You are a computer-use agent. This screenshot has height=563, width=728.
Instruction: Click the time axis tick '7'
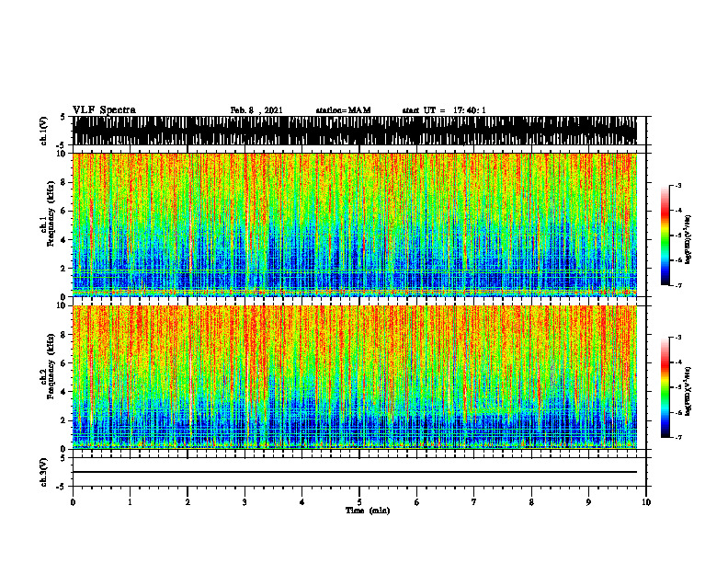click(474, 502)
